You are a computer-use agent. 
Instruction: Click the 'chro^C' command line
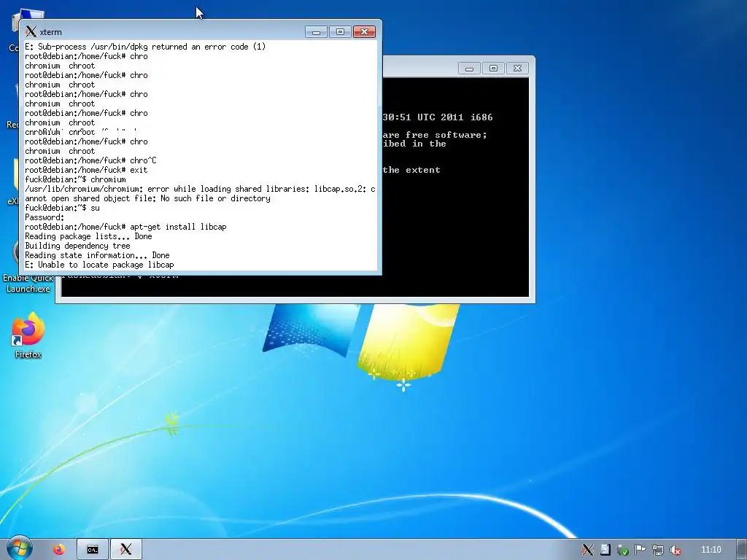(90, 160)
